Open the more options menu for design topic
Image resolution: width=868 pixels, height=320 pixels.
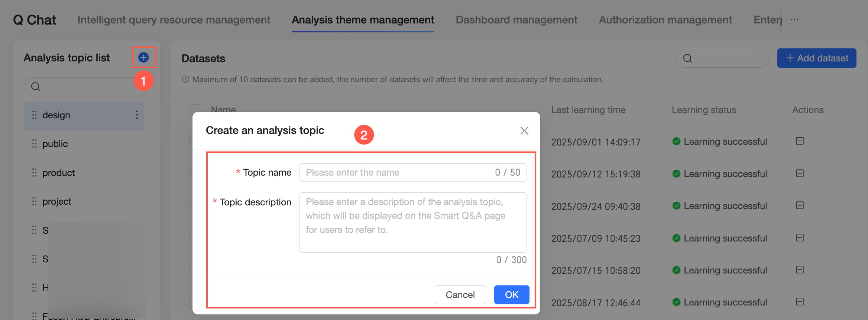point(137,115)
